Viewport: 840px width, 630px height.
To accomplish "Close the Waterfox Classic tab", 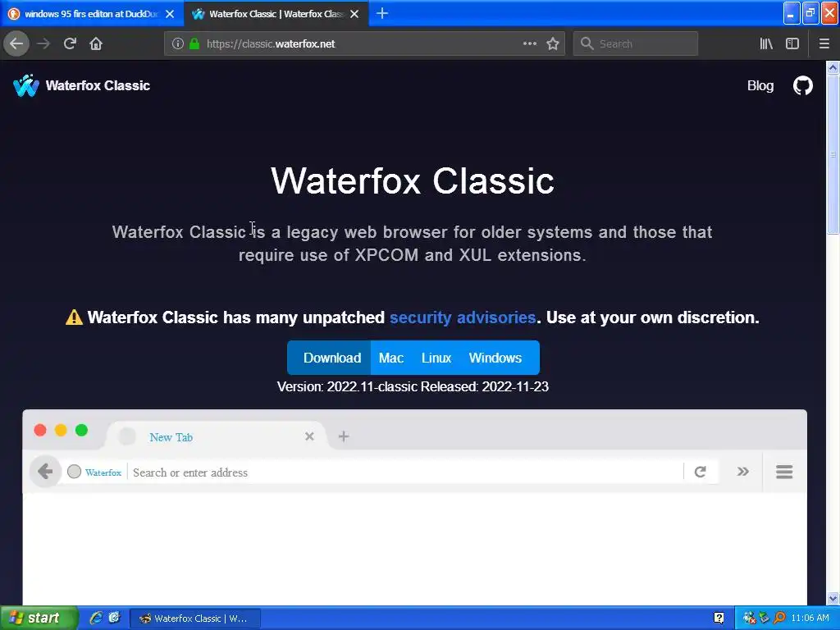I will (354, 14).
